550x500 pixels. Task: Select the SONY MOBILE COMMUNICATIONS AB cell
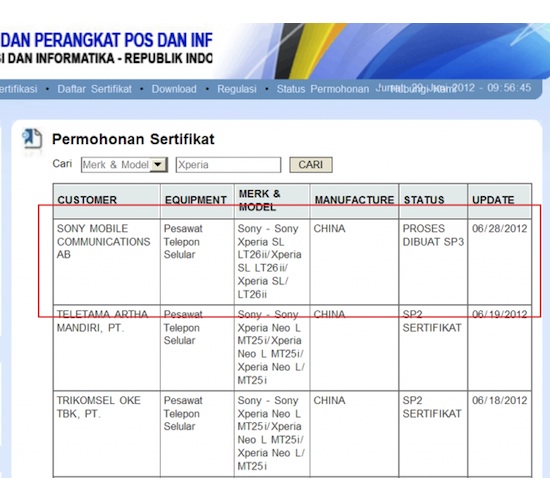107,262
